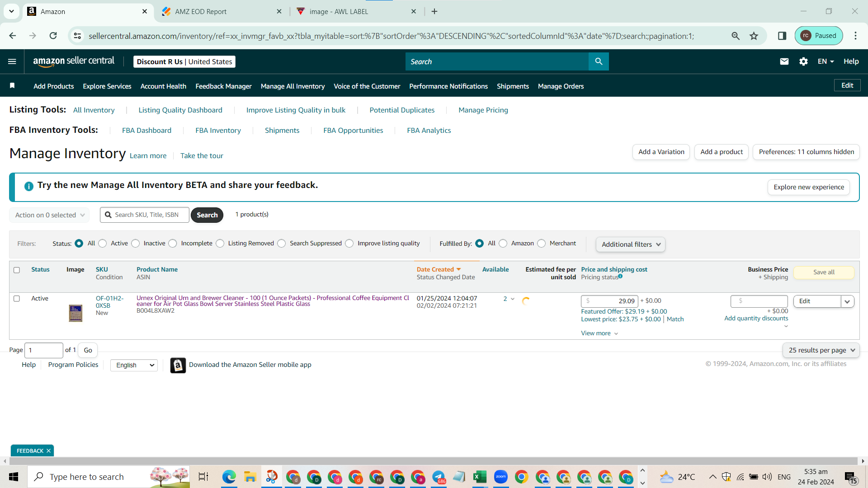The width and height of the screenshot is (868, 488).
Task: Click the Business Price input field
Action: [x=759, y=301]
